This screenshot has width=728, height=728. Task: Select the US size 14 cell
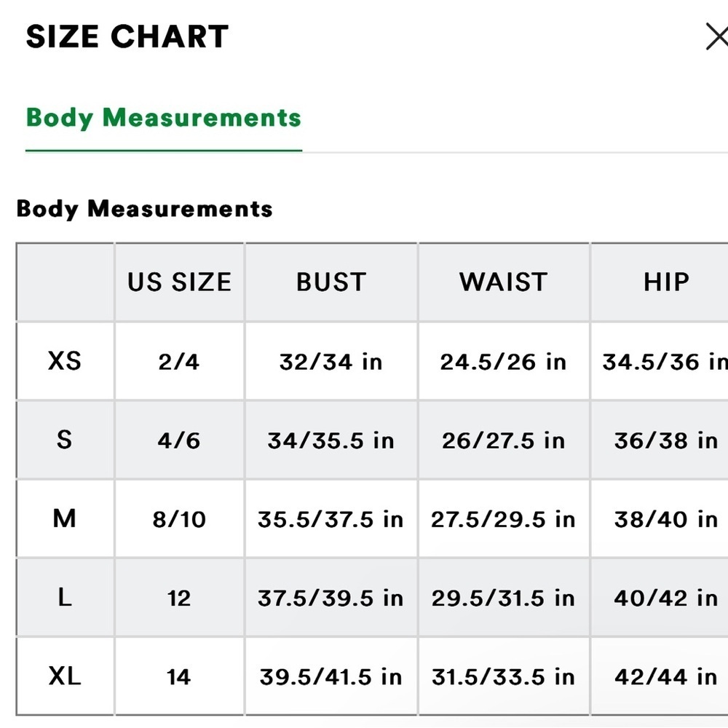coord(179,677)
